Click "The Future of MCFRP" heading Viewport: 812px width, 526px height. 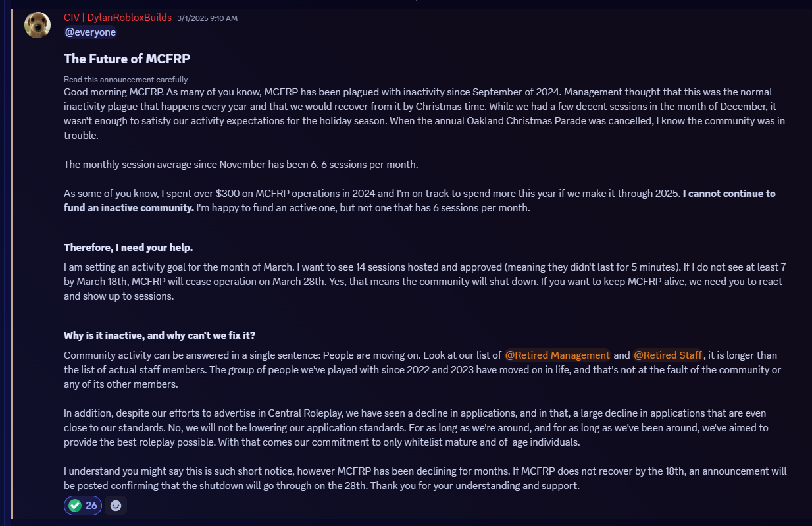click(x=127, y=59)
